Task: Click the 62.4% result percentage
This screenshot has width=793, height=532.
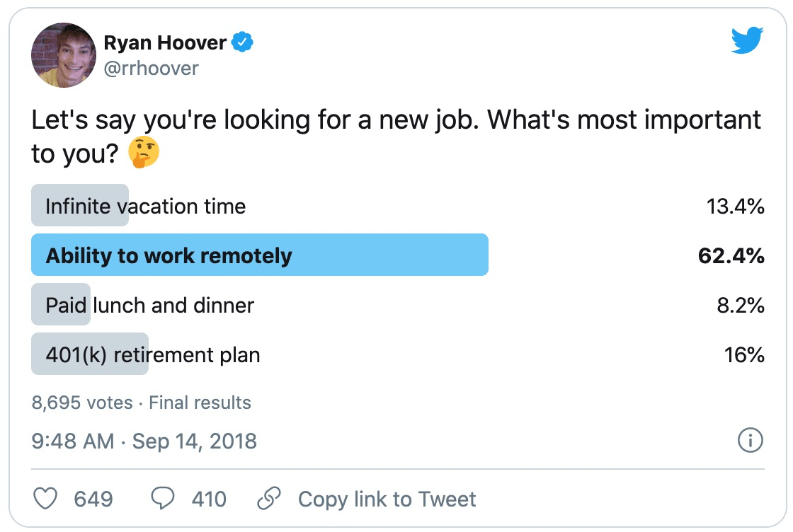Action: [x=731, y=255]
